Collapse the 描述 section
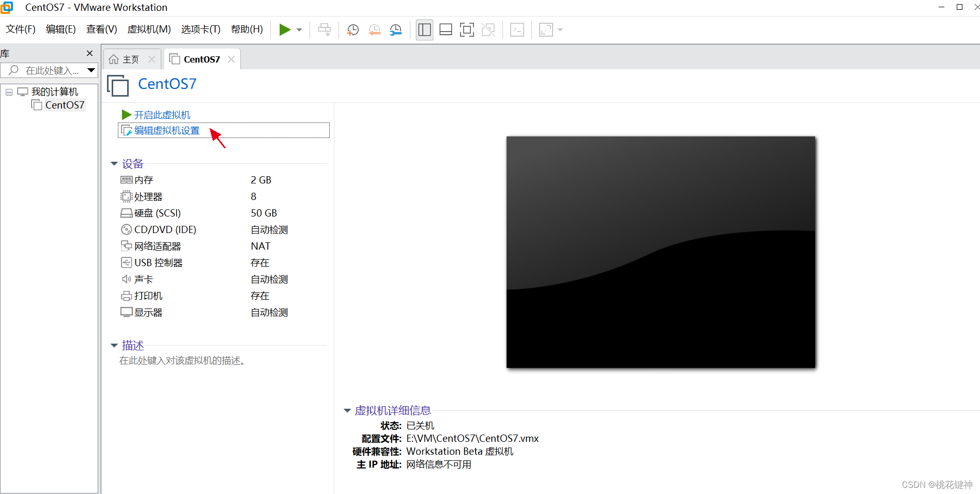 click(114, 345)
